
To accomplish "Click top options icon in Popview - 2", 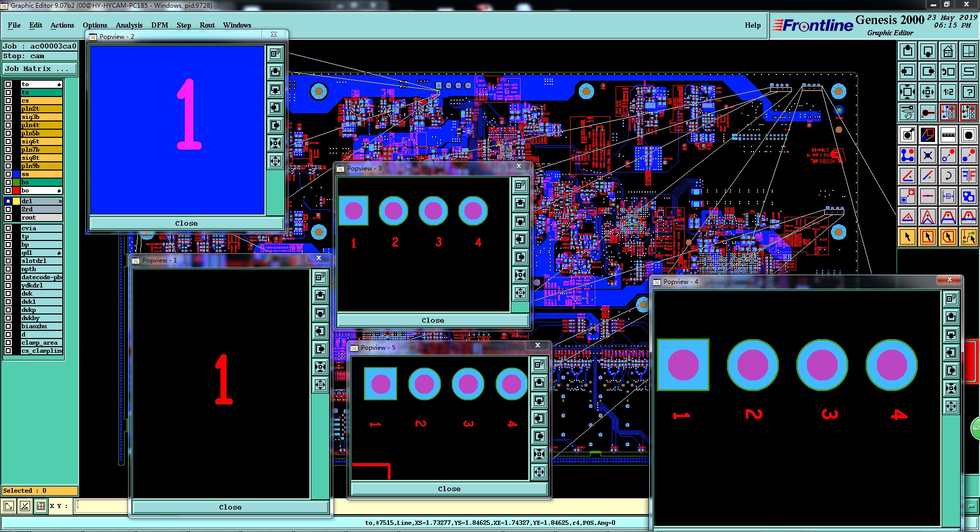I will [275, 54].
